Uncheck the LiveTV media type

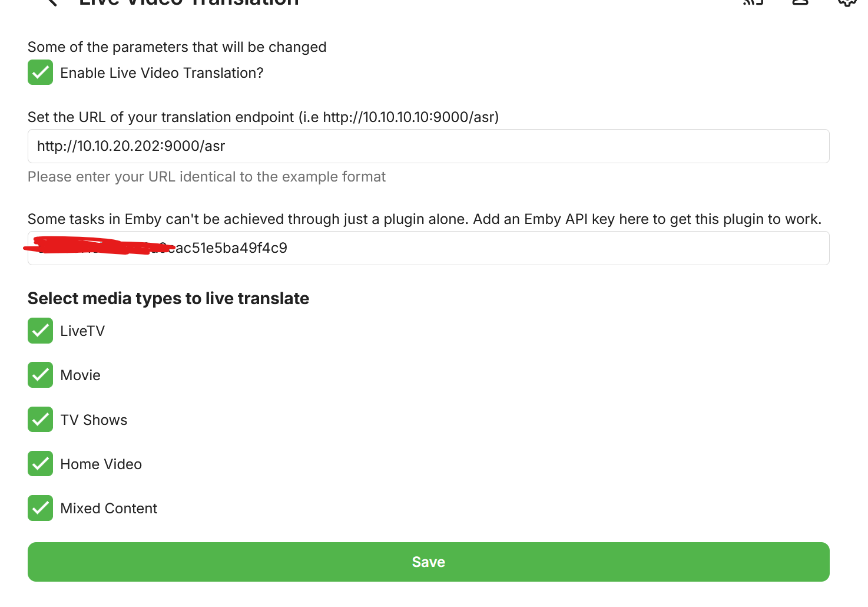[x=40, y=331]
